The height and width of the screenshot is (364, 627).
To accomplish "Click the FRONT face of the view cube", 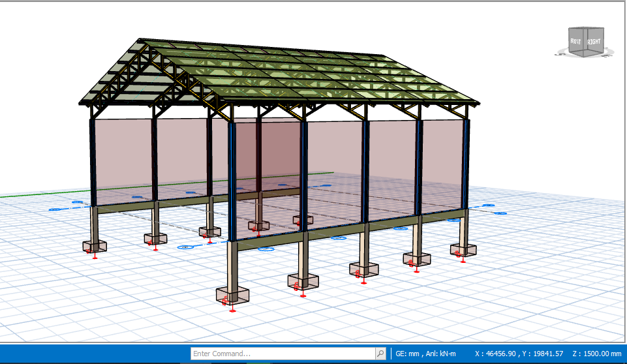I will pos(575,42).
